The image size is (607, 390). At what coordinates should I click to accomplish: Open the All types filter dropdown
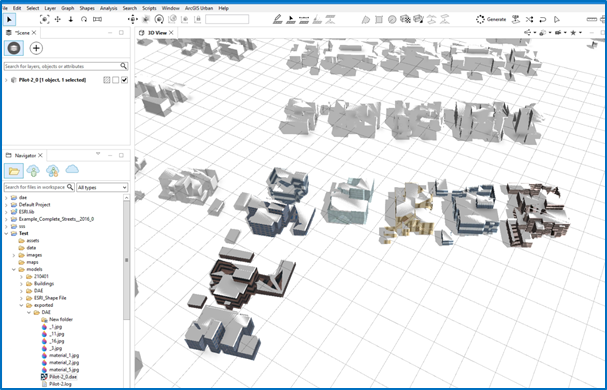pyautogui.click(x=102, y=187)
